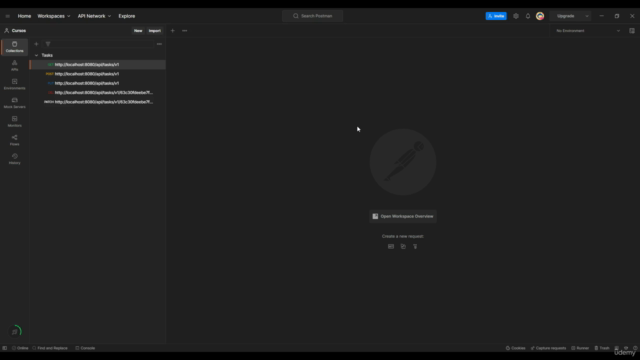The image size is (640, 360).
Task: Click the Import button
Action: [x=155, y=31]
